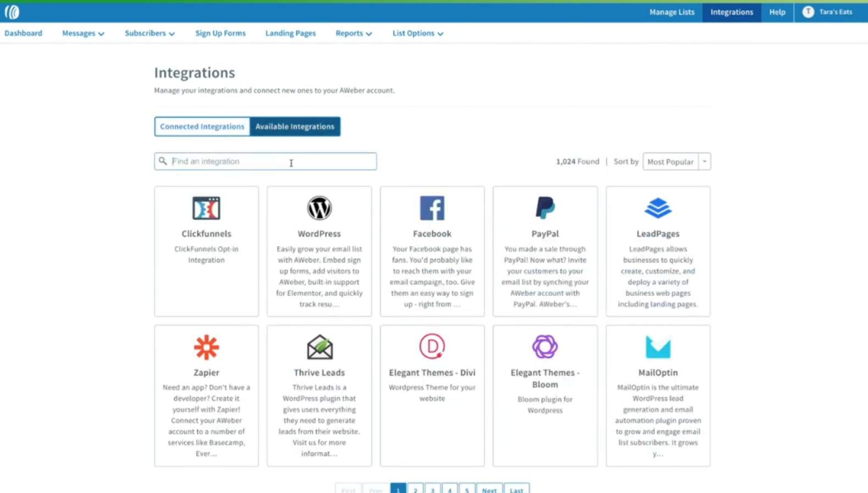This screenshot has height=493, width=868.
Task: Open the Zapier card title
Action: (x=206, y=373)
